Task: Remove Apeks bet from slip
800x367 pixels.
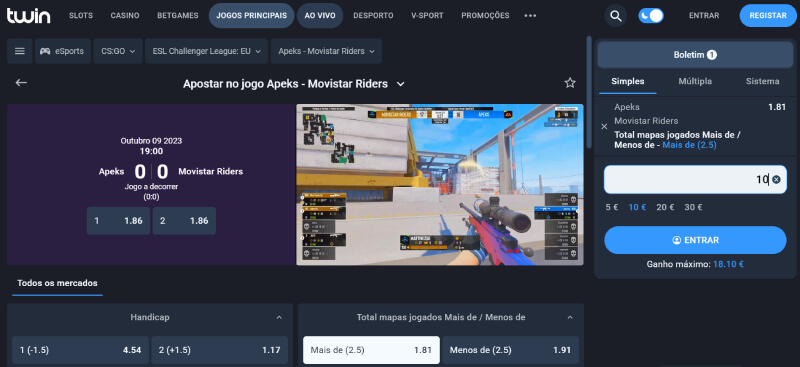Action: (x=604, y=127)
